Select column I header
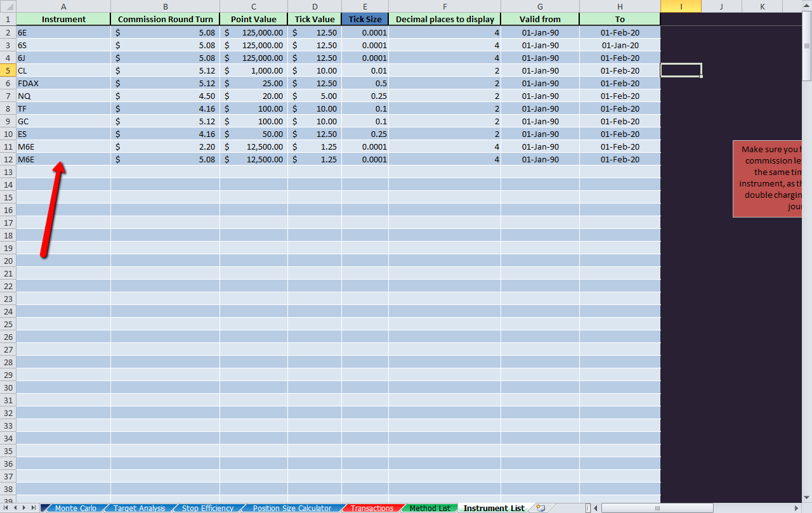This screenshot has height=513, width=812. [681, 6]
